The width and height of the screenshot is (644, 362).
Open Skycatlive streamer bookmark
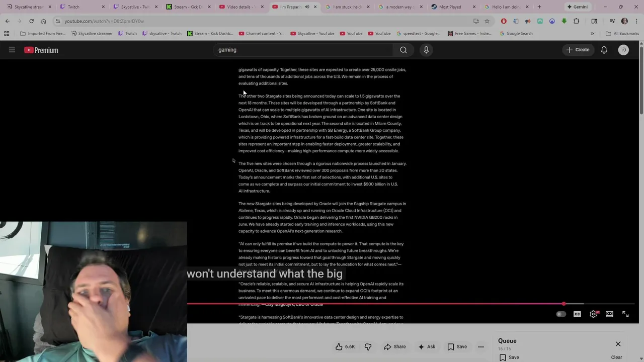point(92,33)
